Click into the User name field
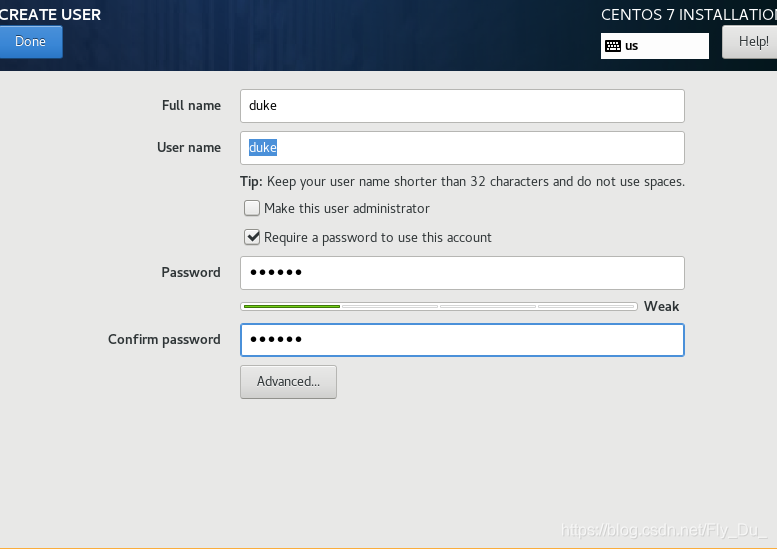The width and height of the screenshot is (777, 549). tap(462, 148)
